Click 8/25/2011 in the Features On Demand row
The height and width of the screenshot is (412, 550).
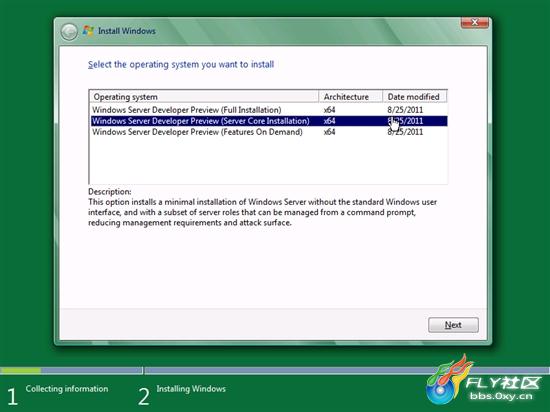click(405, 132)
